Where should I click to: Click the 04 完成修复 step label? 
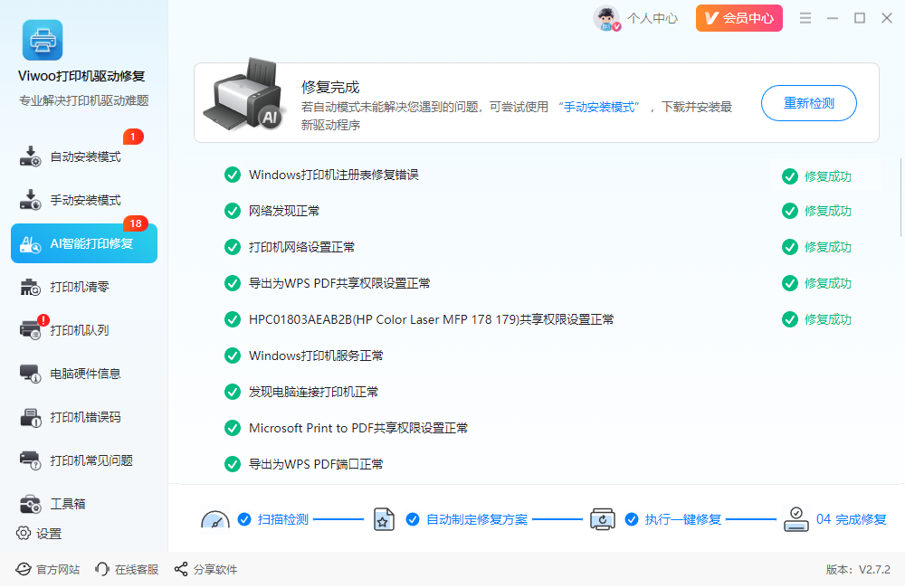point(851,519)
